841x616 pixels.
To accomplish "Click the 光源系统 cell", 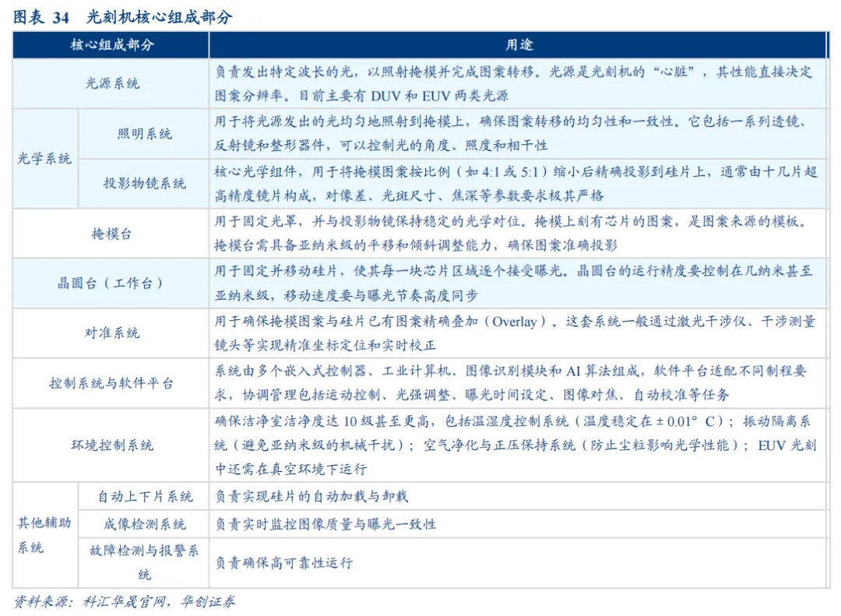I will (x=111, y=83).
